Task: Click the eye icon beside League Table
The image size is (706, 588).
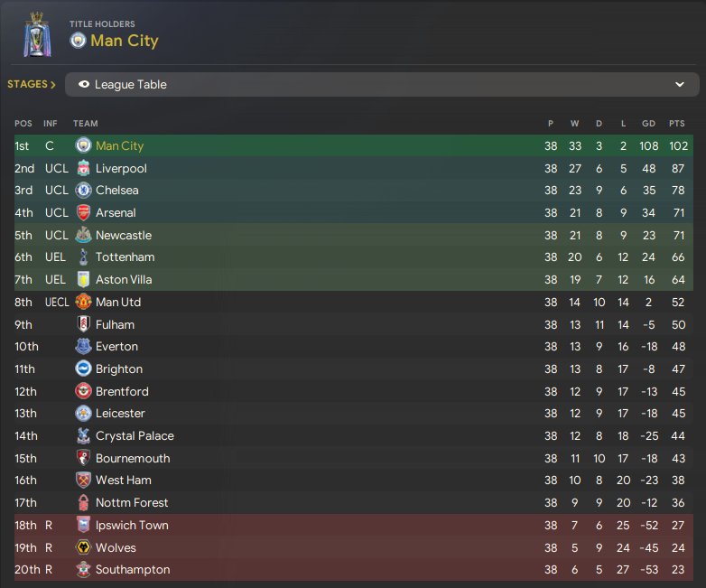Action: point(84,85)
